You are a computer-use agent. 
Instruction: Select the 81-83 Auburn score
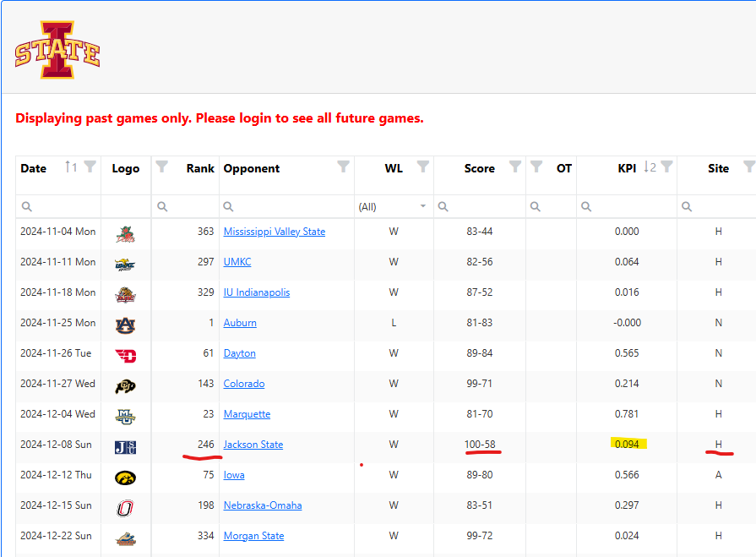coord(479,323)
